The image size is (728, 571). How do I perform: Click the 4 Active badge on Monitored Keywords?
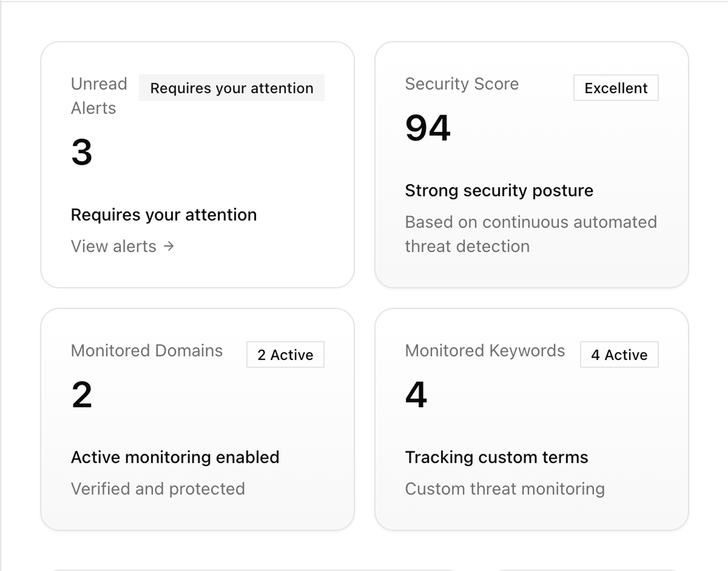tap(619, 355)
